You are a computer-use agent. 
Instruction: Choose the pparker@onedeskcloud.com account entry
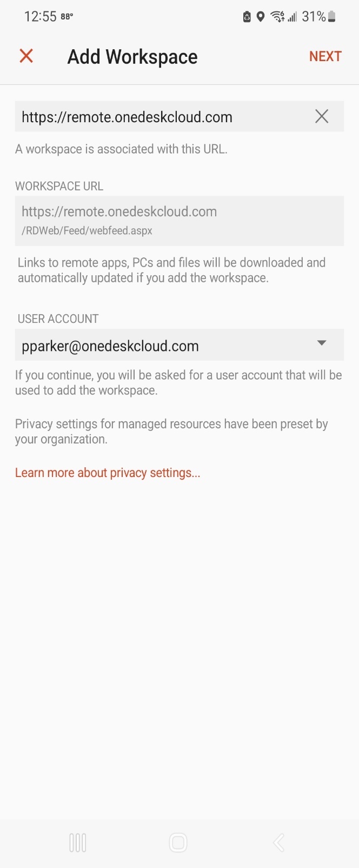[179, 345]
